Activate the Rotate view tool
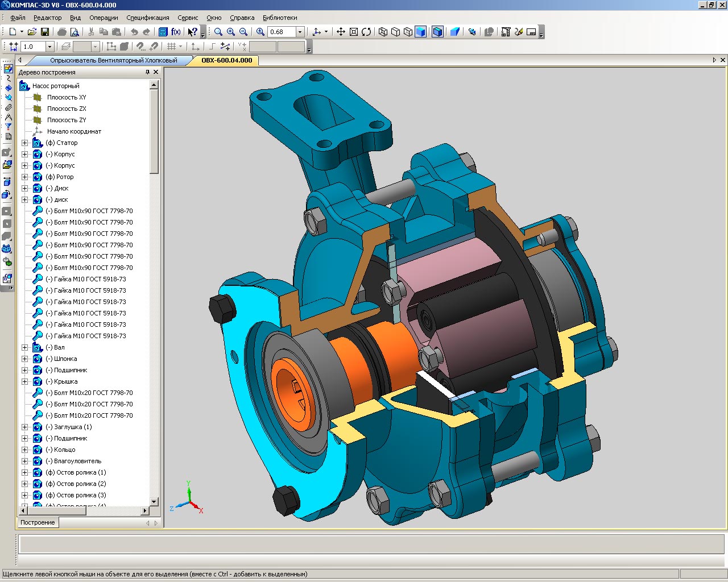Screen dimensions: 728x582 click(x=366, y=32)
